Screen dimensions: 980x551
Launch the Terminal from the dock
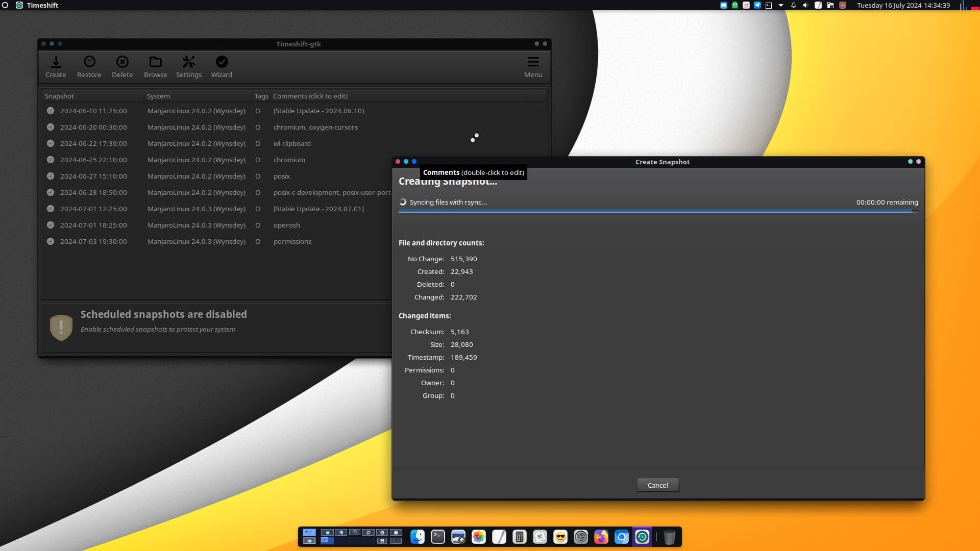[x=437, y=537]
